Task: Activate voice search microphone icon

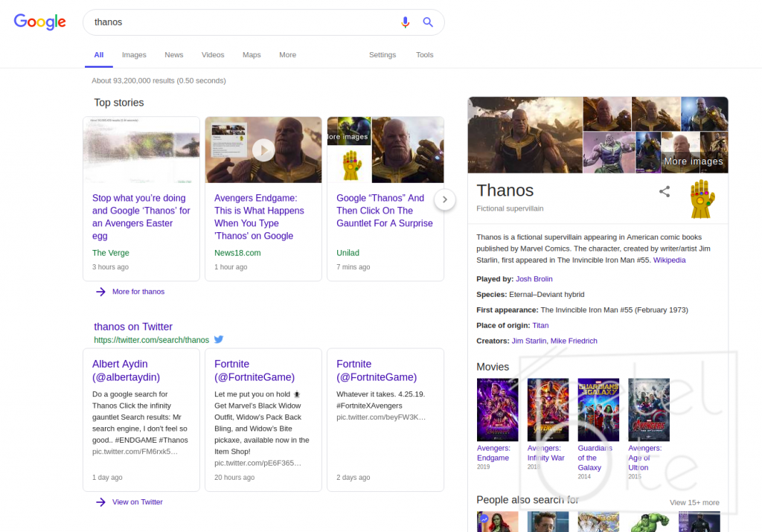Action: (405, 22)
